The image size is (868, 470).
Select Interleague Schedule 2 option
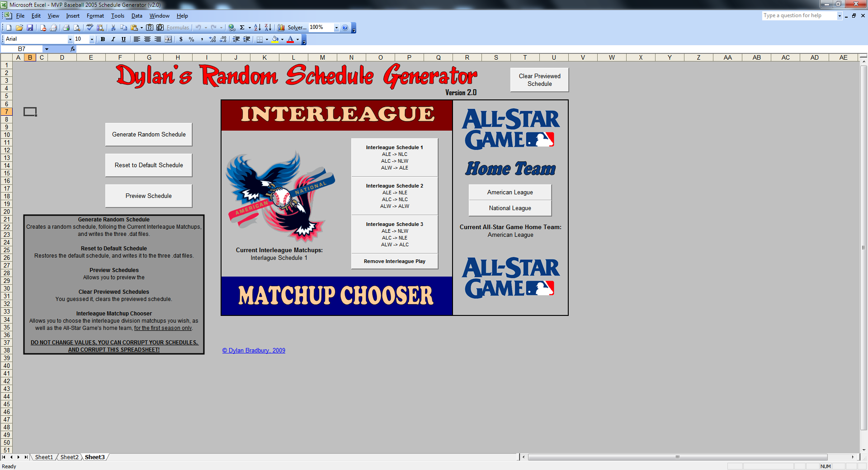click(x=395, y=196)
